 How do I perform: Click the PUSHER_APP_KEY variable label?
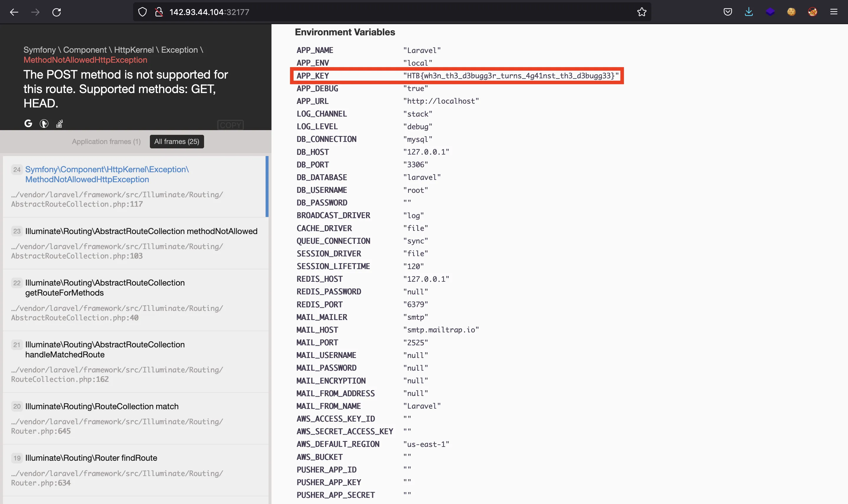329,483
